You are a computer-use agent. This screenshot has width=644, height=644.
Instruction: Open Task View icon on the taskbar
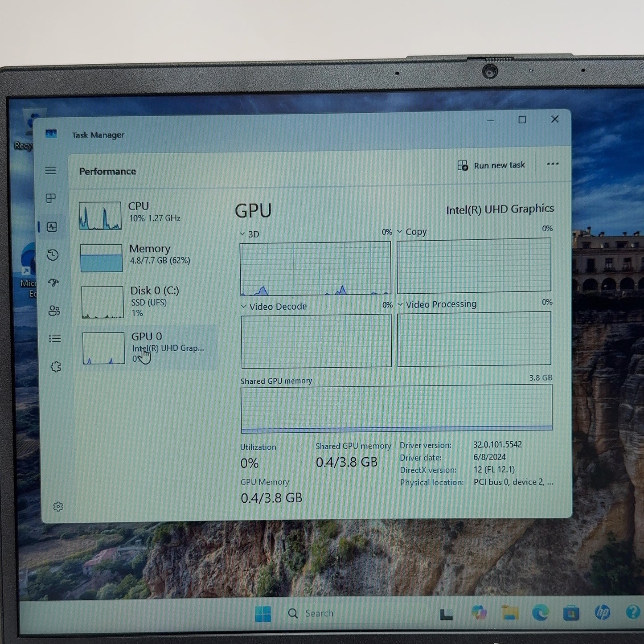point(446,614)
